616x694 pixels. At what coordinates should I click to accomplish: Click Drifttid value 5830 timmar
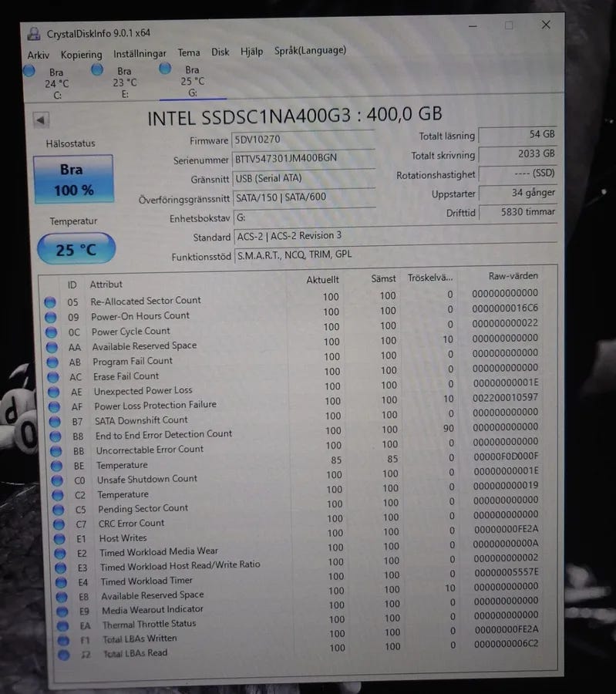[519, 212]
